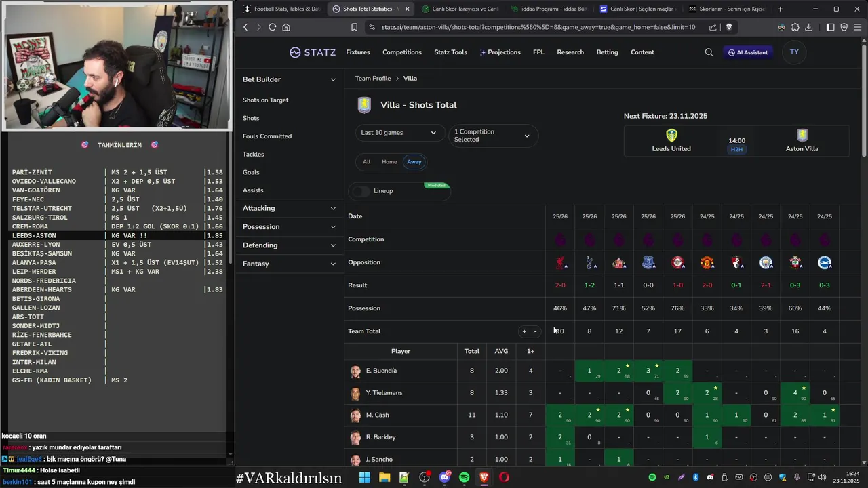Toggle the Predicted Lineup switch
Viewport: 868px width, 488px height.
tap(361, 191)
